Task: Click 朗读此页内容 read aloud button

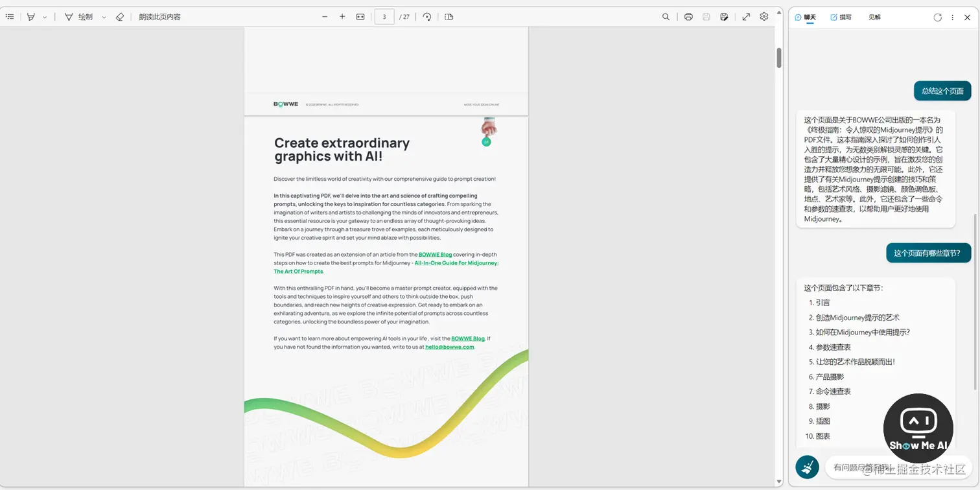Action: (159, 17)
